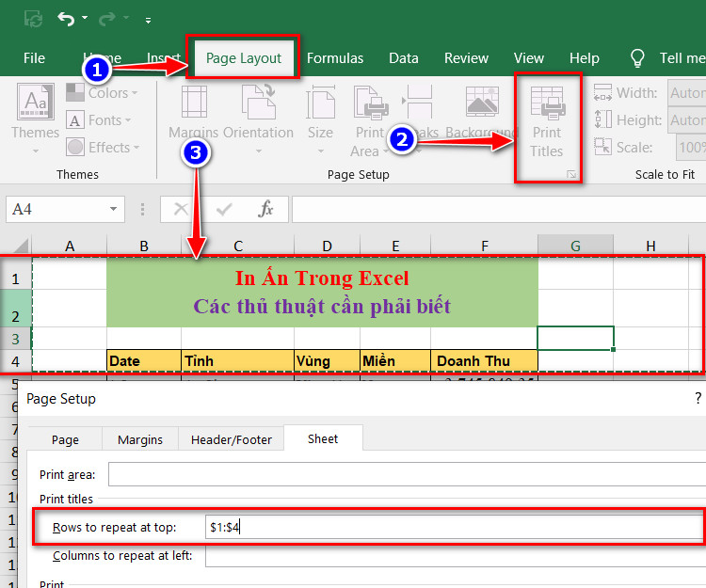Click the 'Date' header cell

pyautogui.click(x=144, y=361)
